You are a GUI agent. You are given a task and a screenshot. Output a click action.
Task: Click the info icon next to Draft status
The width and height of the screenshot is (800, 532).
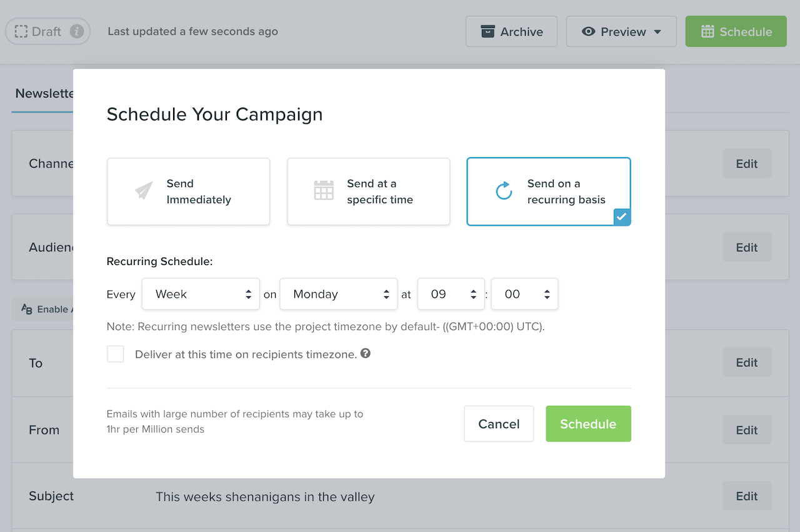(77, 31)
